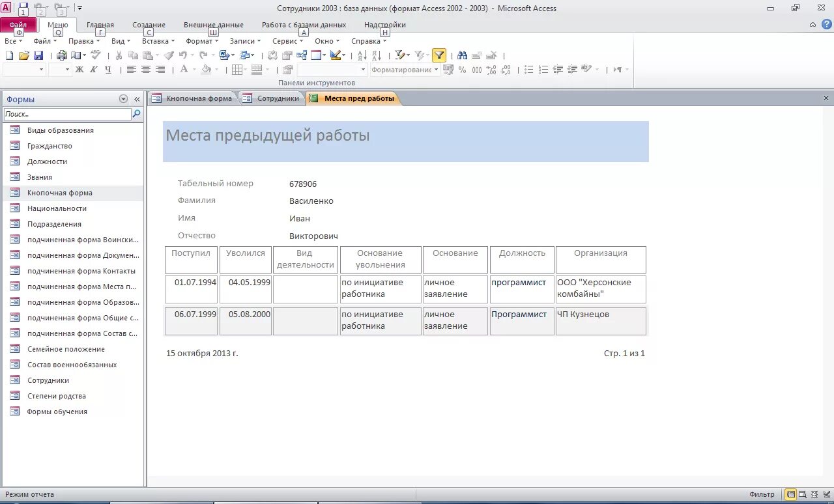Click the Find binoculars icon
The width and height of the screenshot is (834, 504).
coord(463,56)
